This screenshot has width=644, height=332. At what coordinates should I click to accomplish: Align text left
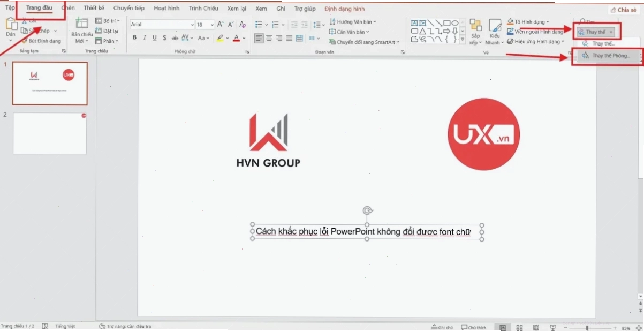coord(259,38)
